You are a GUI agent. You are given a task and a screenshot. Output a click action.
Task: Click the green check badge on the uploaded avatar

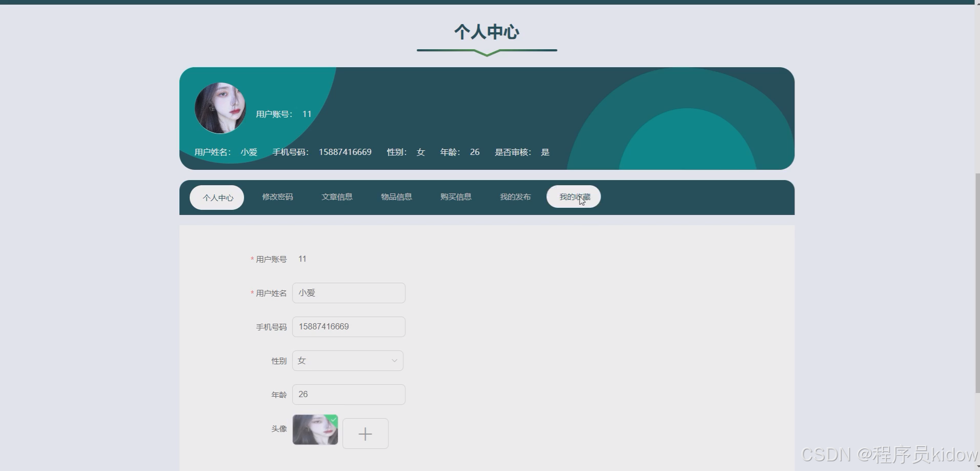pos(334,420)
